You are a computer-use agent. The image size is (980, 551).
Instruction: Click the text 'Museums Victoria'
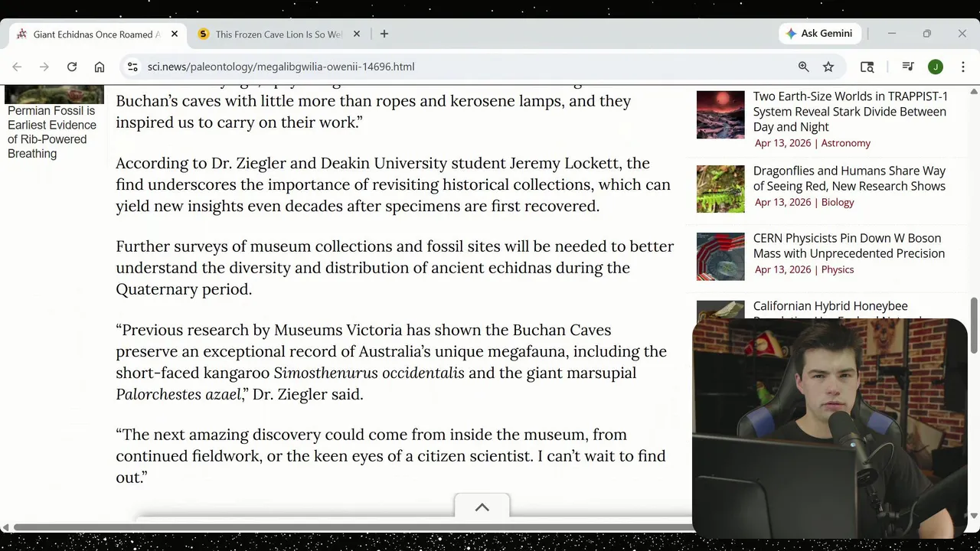[x=338, y=331]
